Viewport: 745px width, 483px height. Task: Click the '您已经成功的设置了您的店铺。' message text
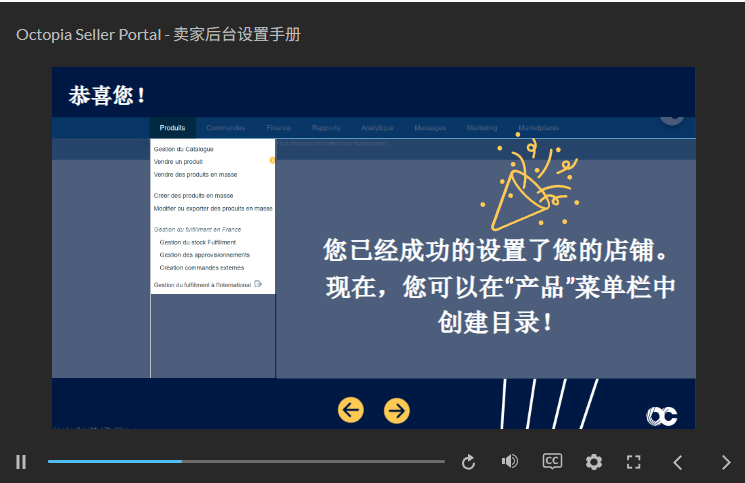(495, 250)
